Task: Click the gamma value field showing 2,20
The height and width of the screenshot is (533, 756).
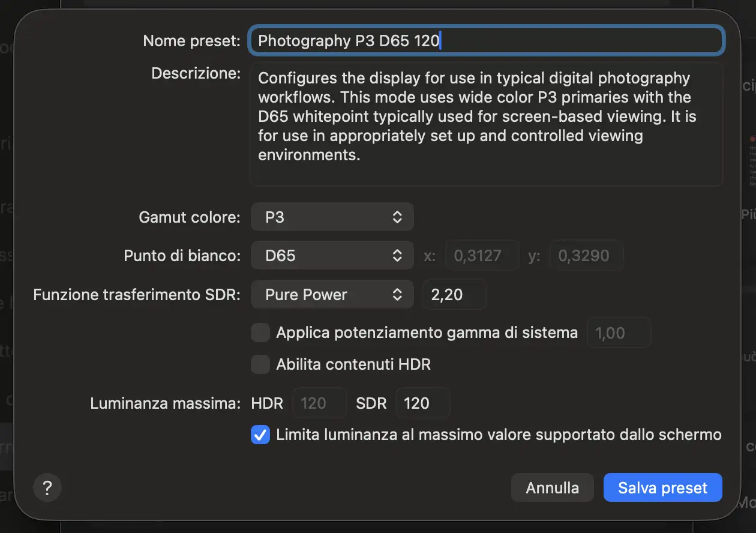Action: click(x=454, y=294)
